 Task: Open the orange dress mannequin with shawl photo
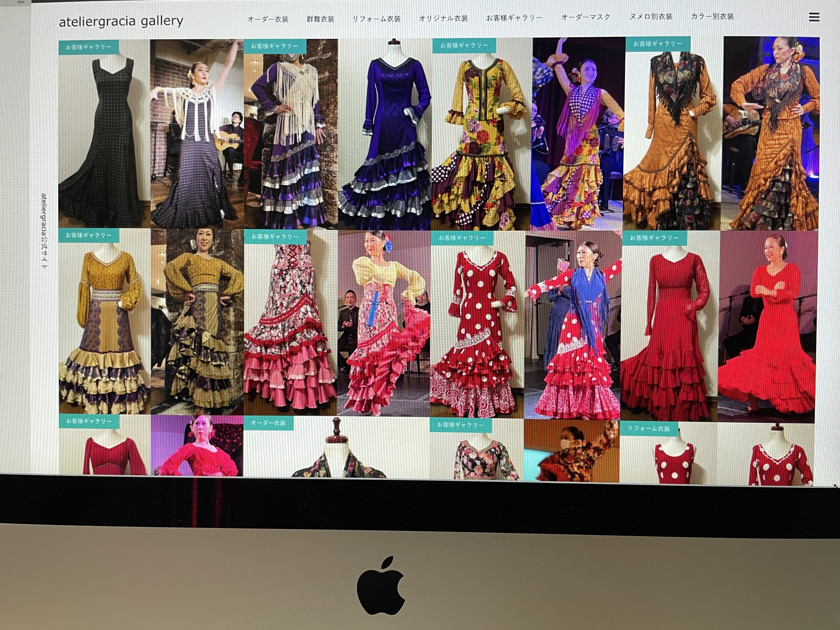[673, 134]
